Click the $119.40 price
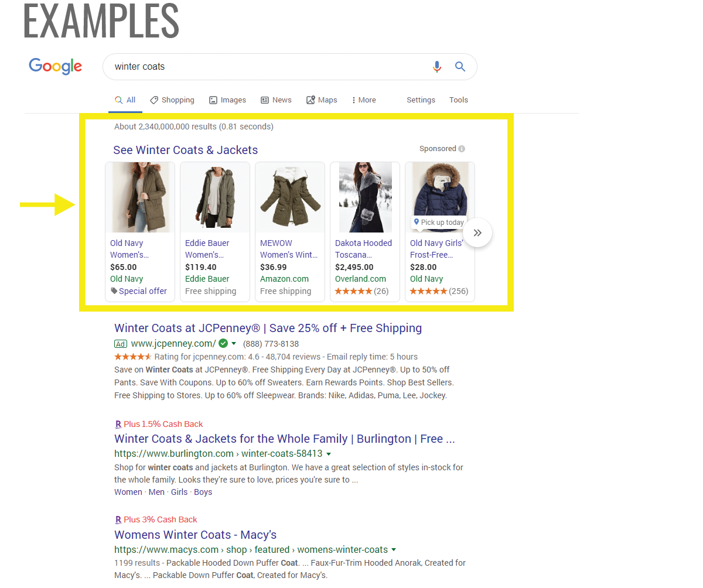 (x=201, y=267)
